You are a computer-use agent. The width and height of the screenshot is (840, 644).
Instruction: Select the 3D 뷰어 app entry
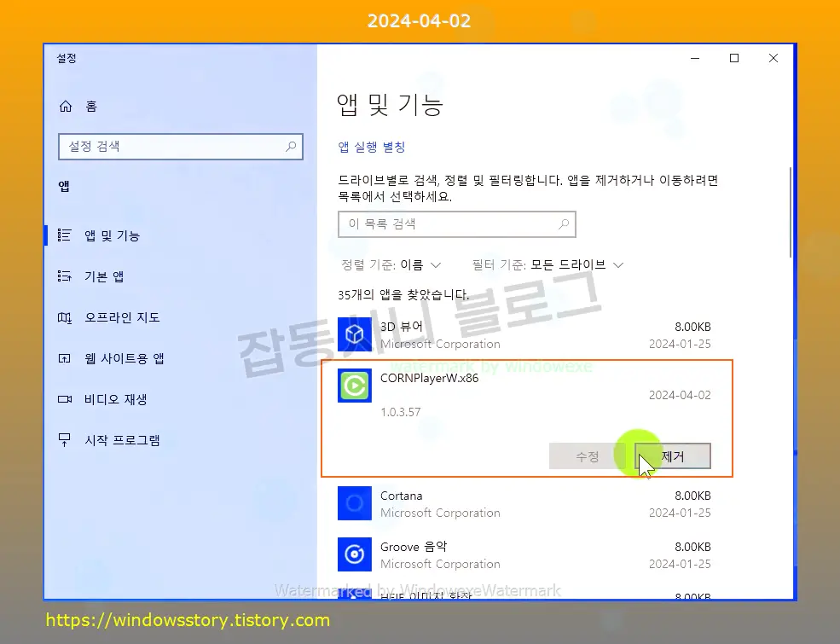(524, 335)
